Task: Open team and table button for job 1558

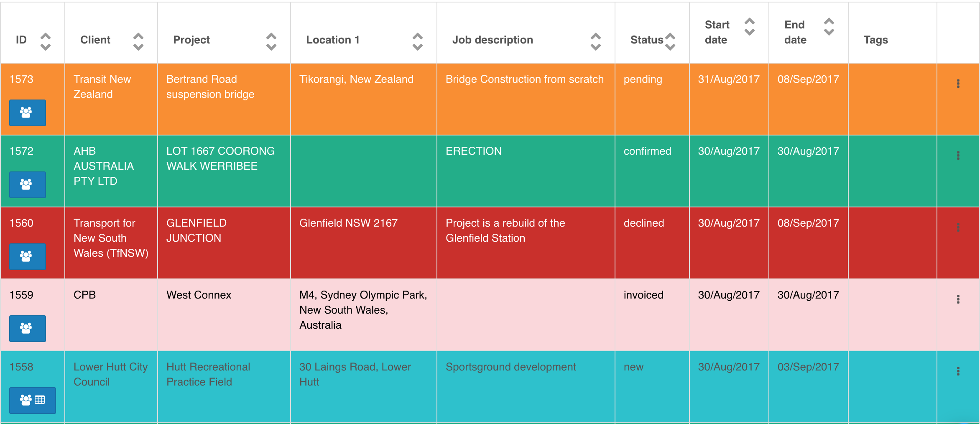Action: click(32, 400)
